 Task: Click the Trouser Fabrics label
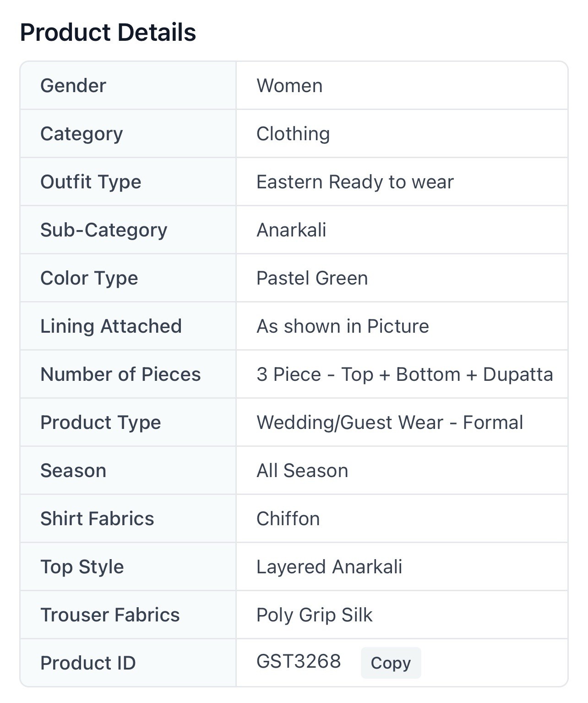pyautogui.click(x=110, y=615)
